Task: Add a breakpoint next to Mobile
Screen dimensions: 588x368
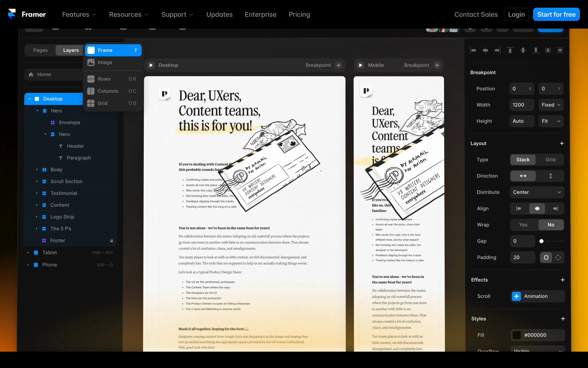Action: pos(437,65)
